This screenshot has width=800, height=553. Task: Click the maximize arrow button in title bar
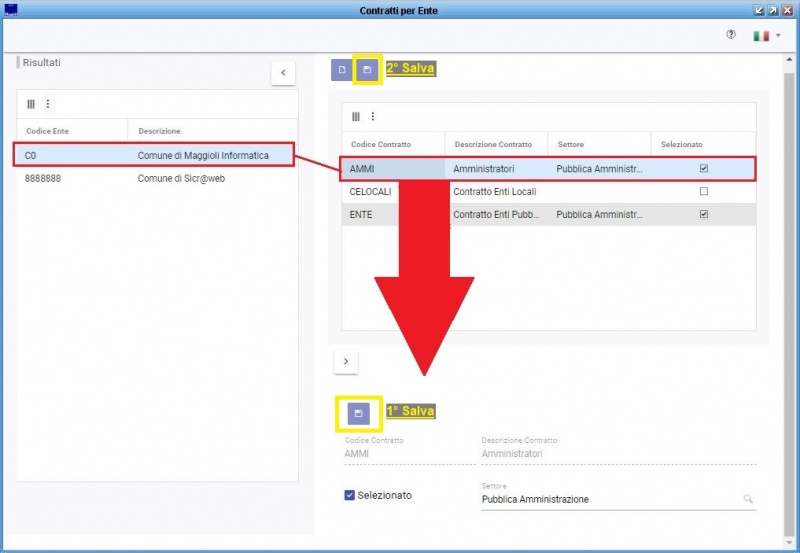[773, 10]
